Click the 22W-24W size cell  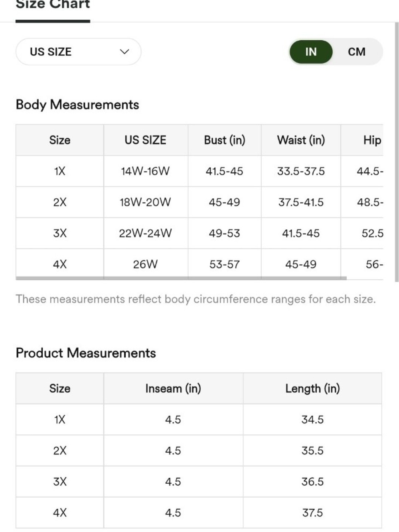pyautogui.click(x=146, y=233)
